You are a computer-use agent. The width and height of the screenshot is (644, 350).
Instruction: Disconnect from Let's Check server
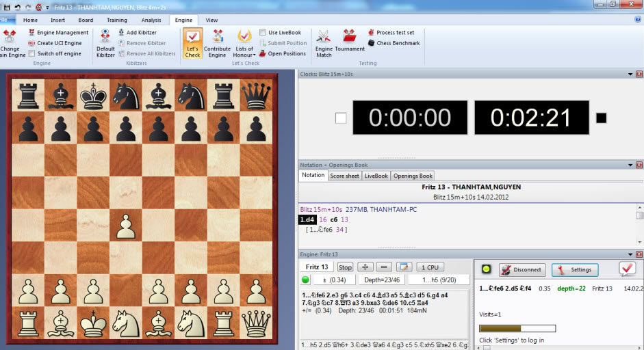(x=522, y=270)
